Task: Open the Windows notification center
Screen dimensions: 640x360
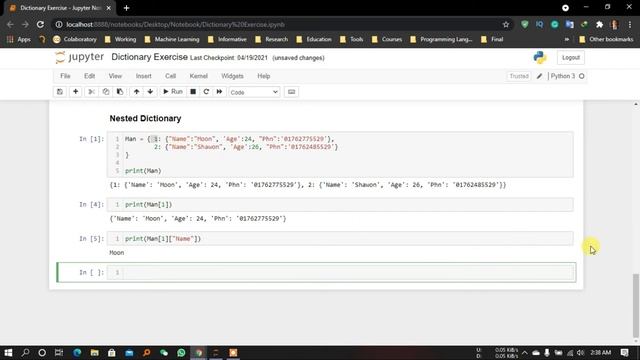Action: (624, 352)
